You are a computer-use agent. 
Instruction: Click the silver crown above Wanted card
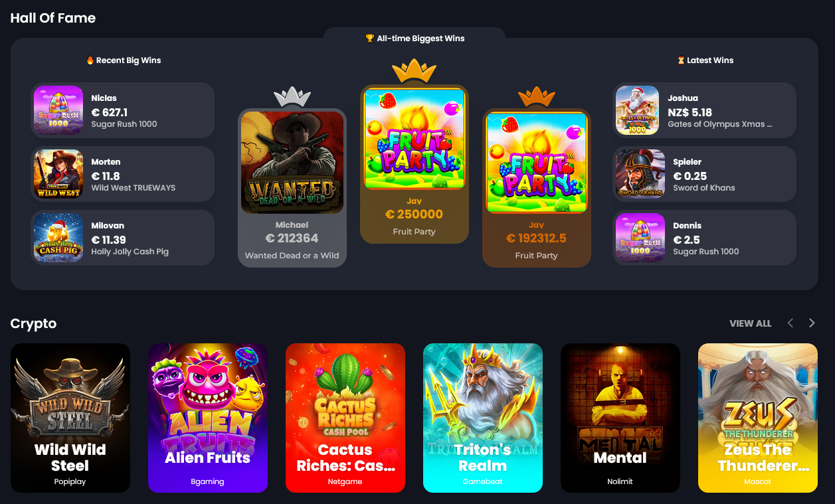click(x=292, y=97)
